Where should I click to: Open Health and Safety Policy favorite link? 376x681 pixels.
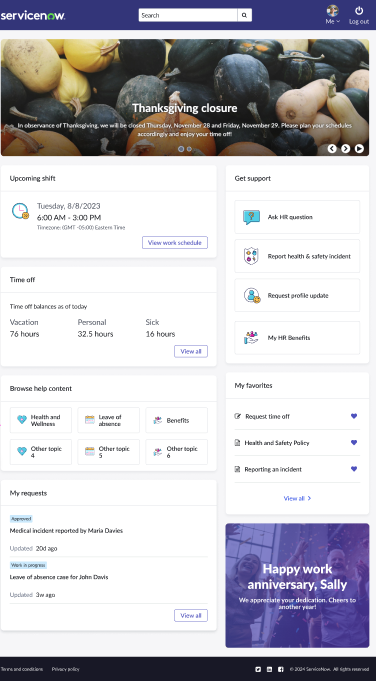pos(277,443)
